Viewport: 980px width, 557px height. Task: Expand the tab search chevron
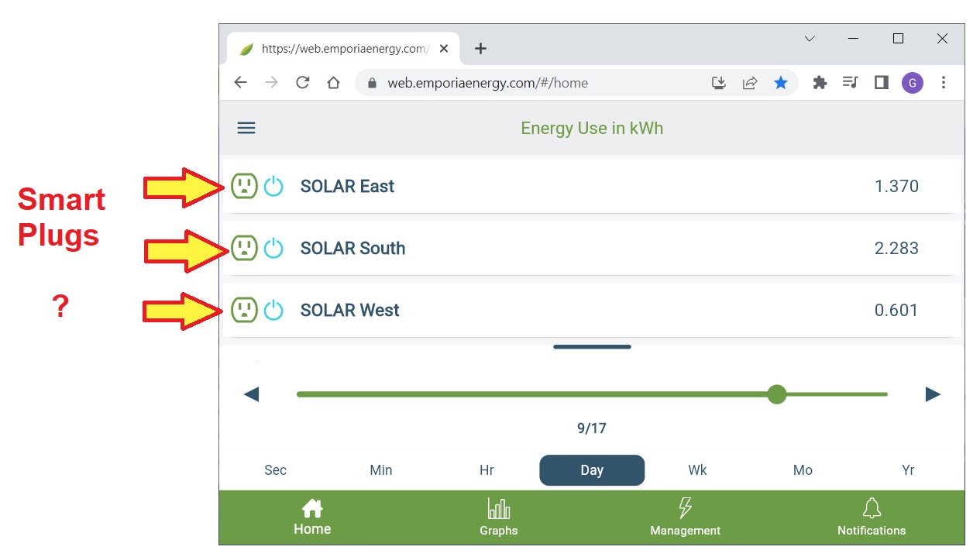[x=810, y=39]
